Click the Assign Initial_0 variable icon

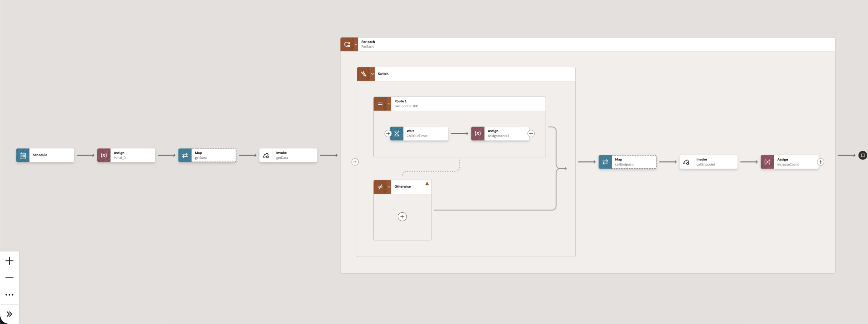pos(104,155)
